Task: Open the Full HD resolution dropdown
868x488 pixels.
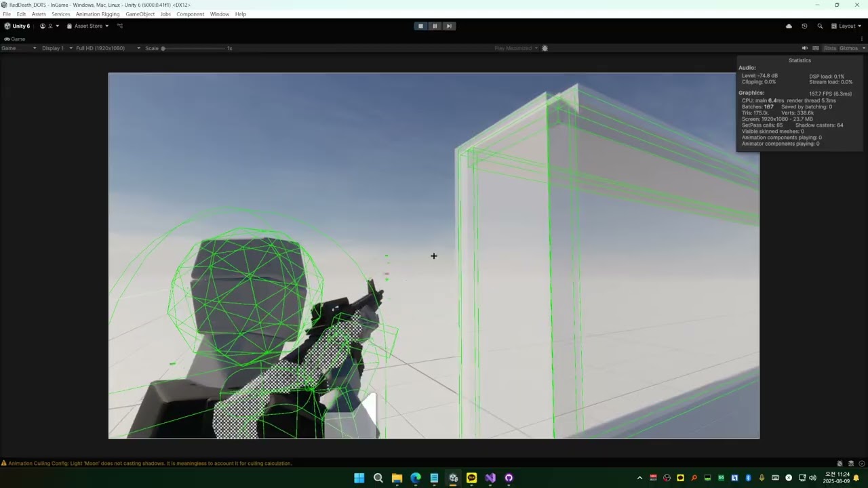Action: tap(100, 48)
